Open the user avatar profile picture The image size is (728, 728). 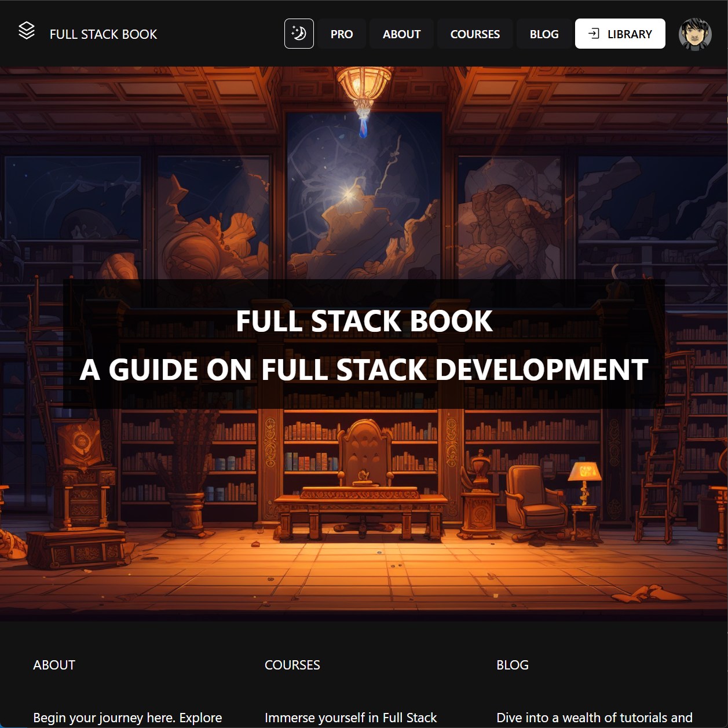point(695,34)
